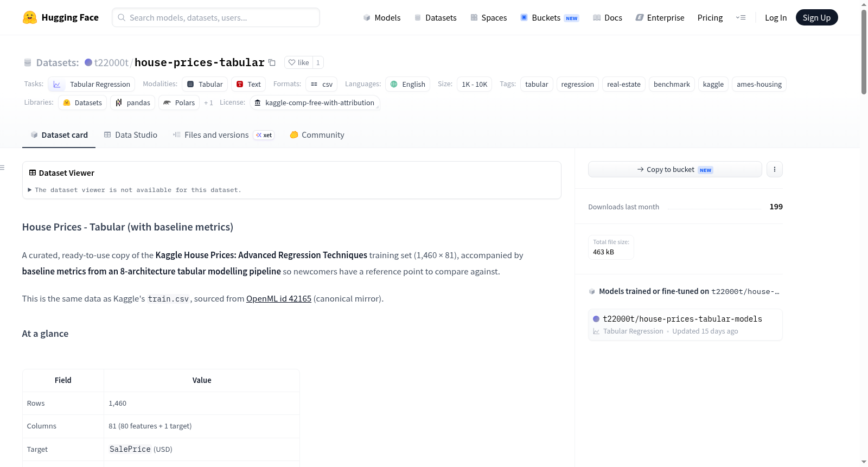Select the Polars library tag
The image size is (868, 467).
tap(179, 103)
